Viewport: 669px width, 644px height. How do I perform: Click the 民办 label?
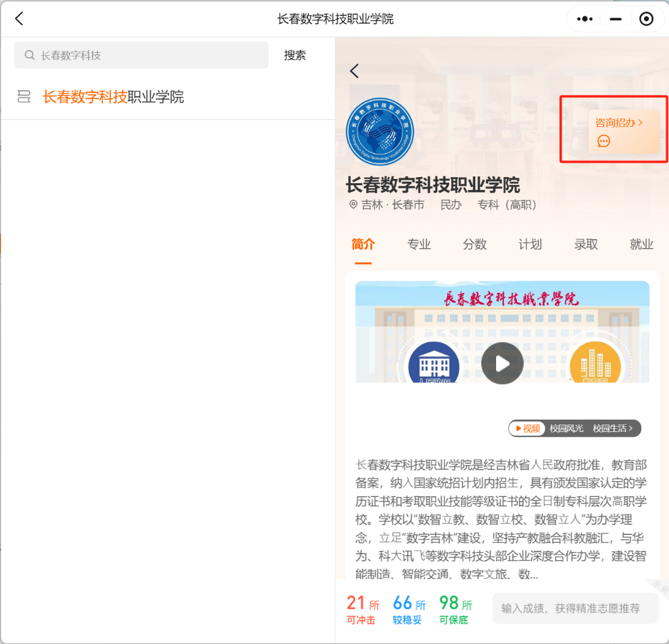click(x=451, y=205)
